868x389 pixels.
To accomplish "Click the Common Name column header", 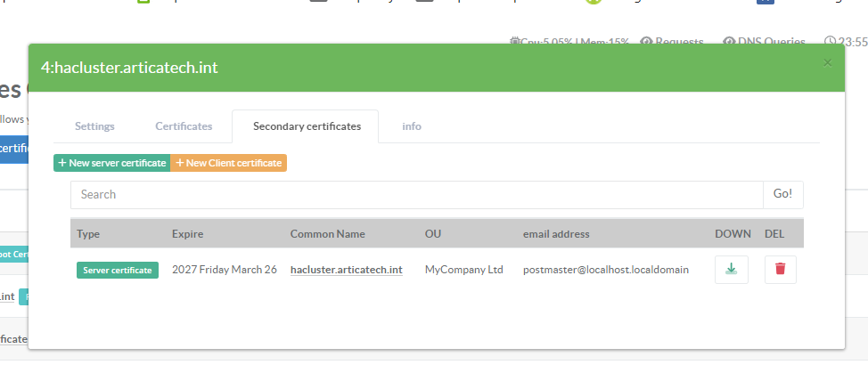I will (323, 234).
